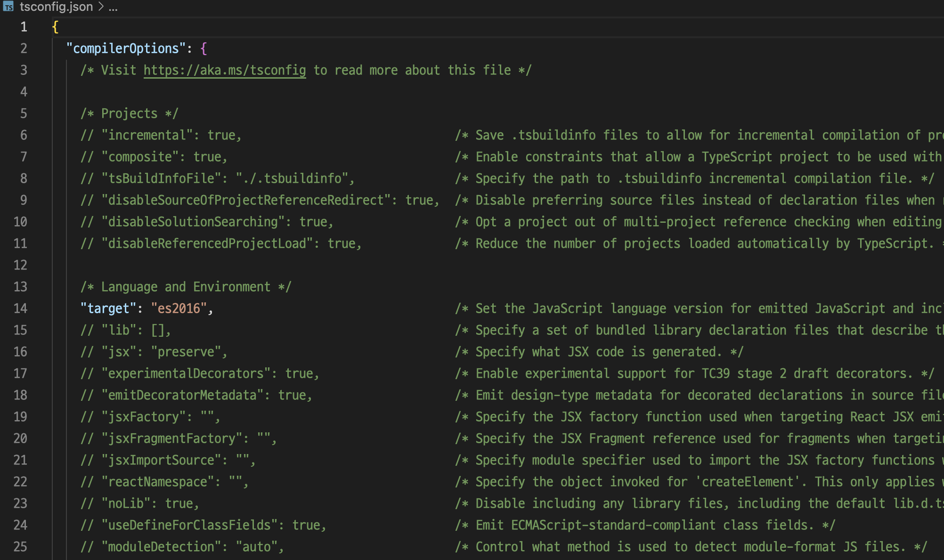
Task: Click the "Language and Environment" comment
Action: [186, 287]
